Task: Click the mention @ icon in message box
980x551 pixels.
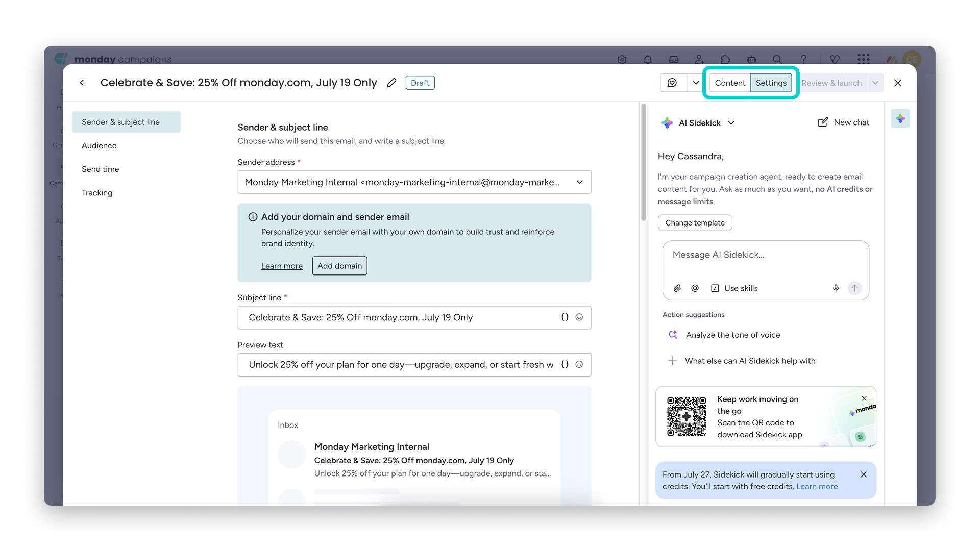Action: click(x=695, y=288)
